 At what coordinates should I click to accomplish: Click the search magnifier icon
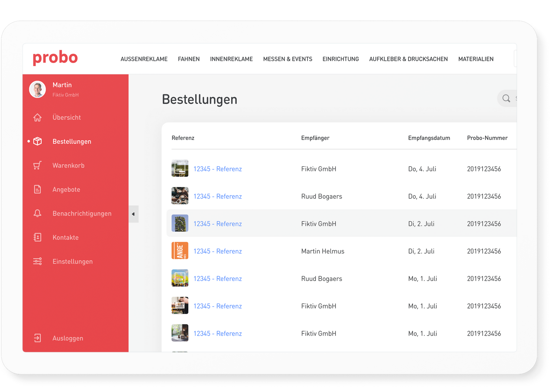506,98
